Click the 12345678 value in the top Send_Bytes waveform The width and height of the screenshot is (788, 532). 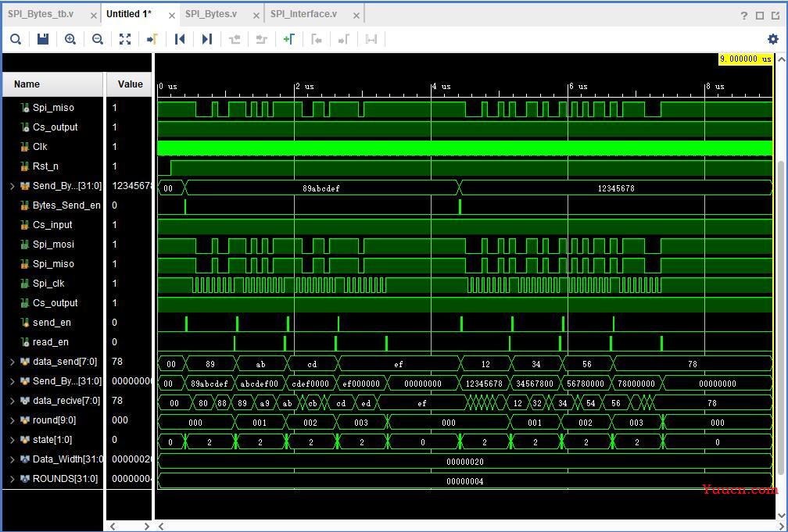tap(616, 188)
